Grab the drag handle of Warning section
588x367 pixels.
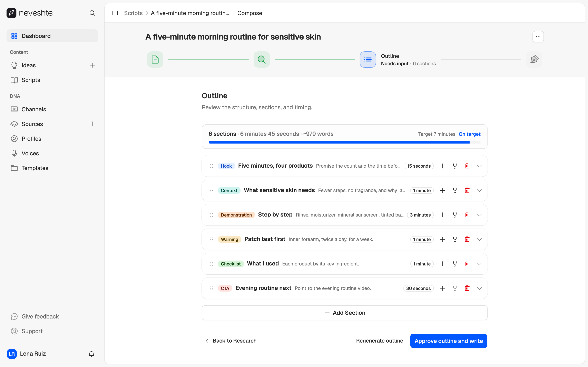coord(212,239)
